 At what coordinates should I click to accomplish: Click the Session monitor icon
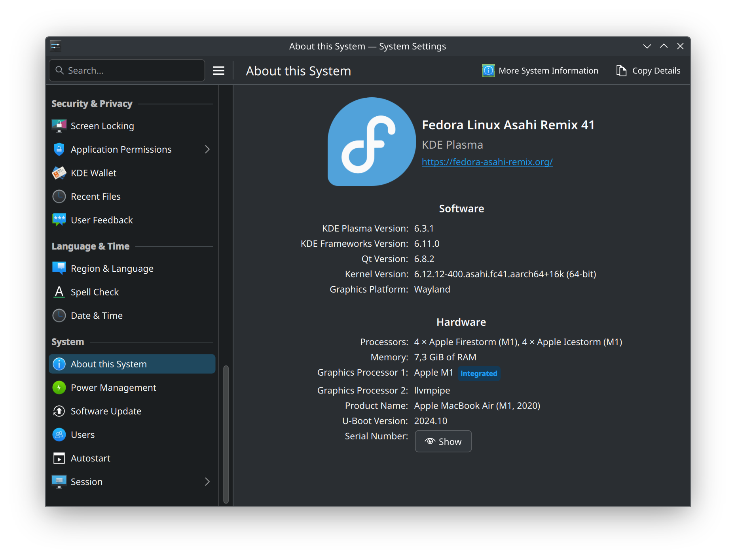(59, 482)
